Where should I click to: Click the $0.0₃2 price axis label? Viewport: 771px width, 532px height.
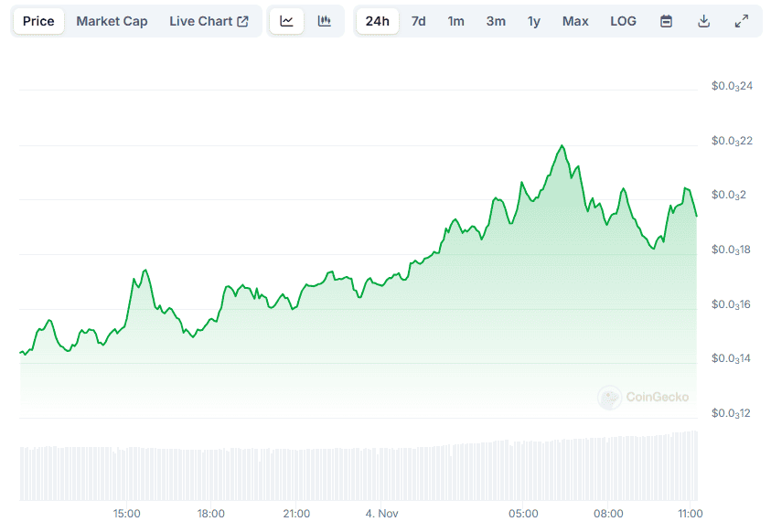pyautogui.click(x=729, y=196)
